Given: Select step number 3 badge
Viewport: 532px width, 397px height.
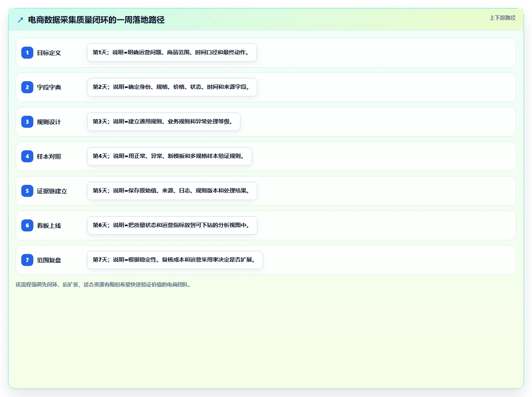Looking at the screenshot, I should coord(27,122).
